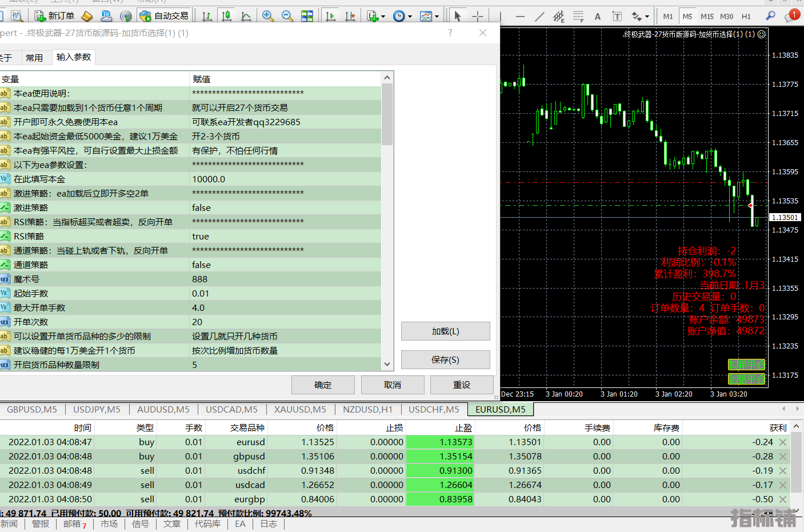Open the search magnifier in toolbar
Image resolution: width=804 pixels, height=532 pixels.
pos(770,16)
